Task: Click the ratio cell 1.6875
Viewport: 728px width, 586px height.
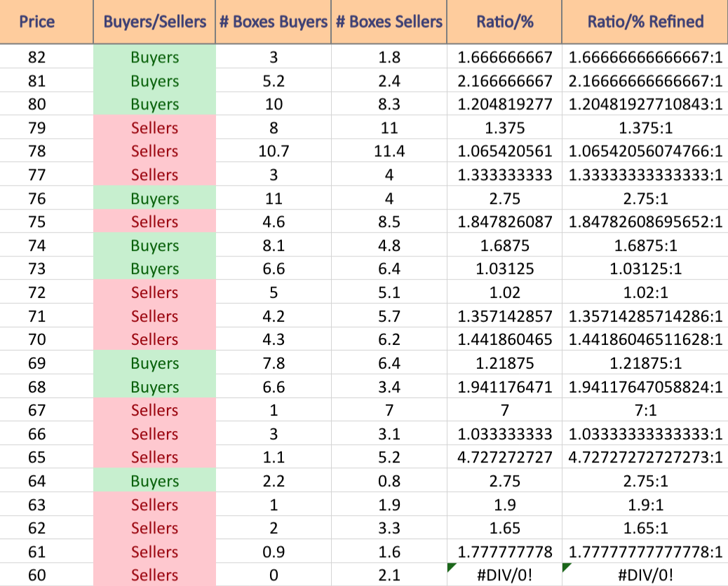Action: point(505,245)
